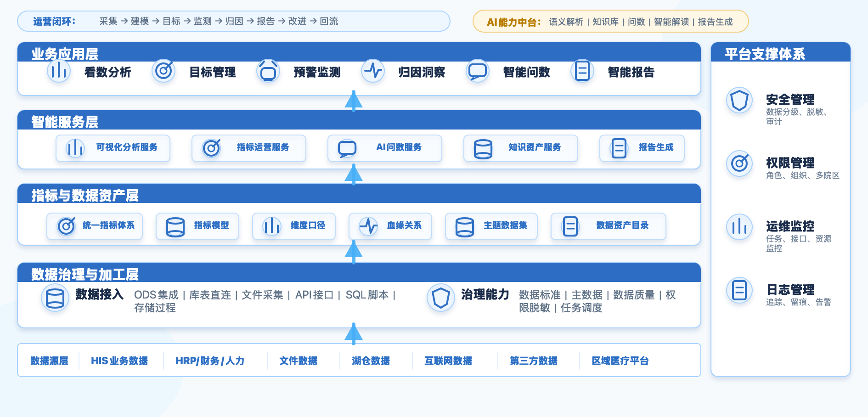Click 互联网数据 source
The image size is (868, 417).
click(448, 361)
